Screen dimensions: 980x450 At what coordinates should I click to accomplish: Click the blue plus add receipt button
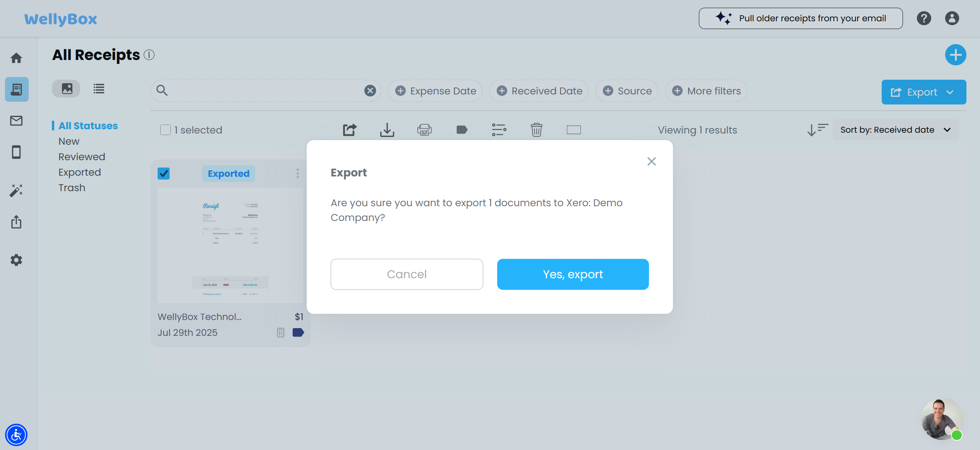[x=956, y=55]
